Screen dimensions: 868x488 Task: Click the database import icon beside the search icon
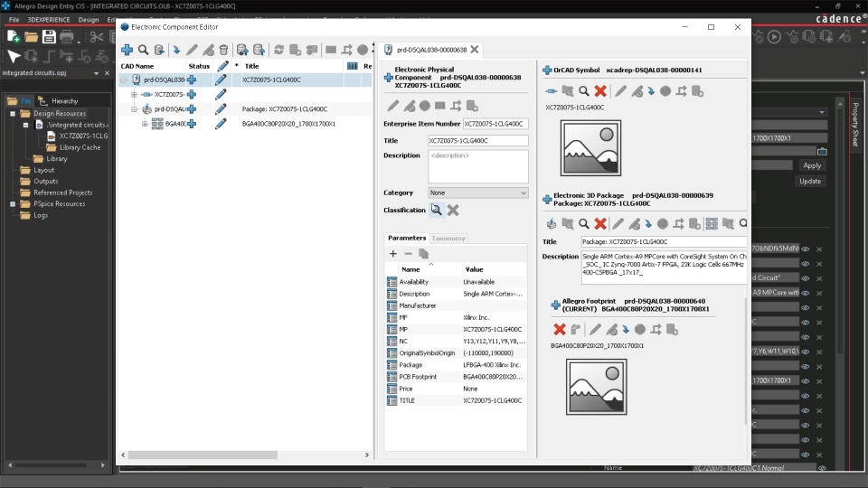(x=159, y=50)
